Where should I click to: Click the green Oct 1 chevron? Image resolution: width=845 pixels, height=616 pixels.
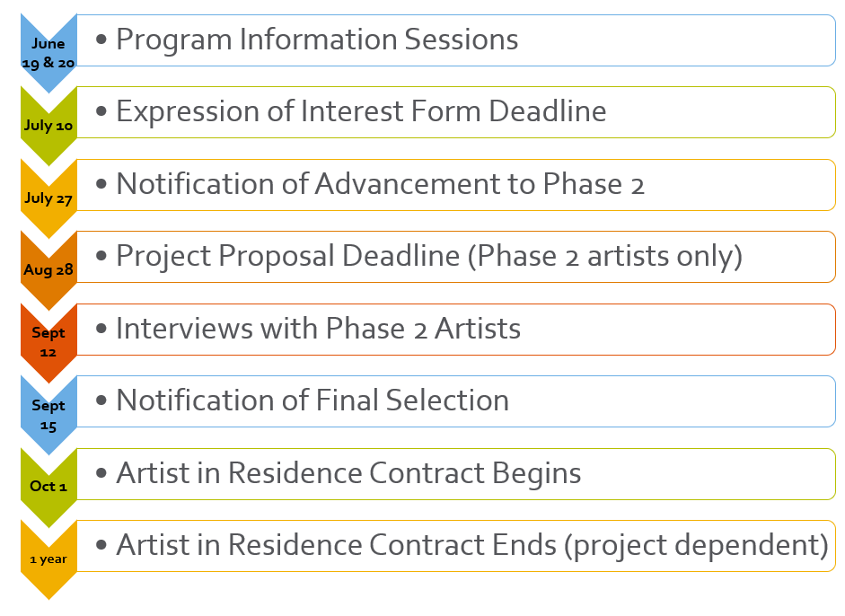pos(48,488)
